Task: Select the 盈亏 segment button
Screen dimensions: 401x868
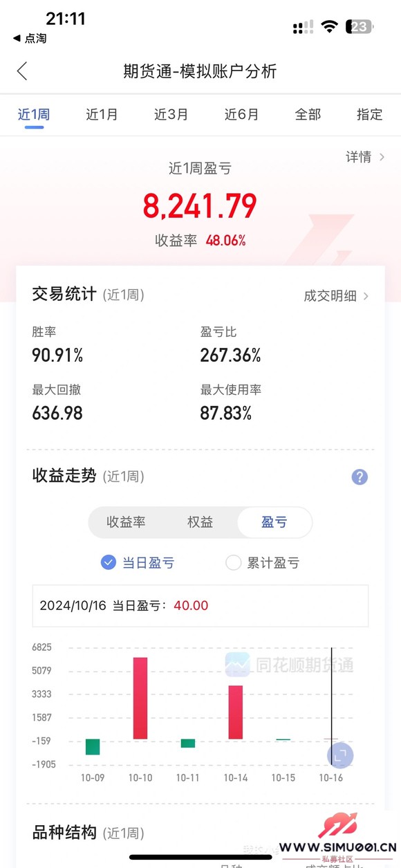Action: point(274,522)
